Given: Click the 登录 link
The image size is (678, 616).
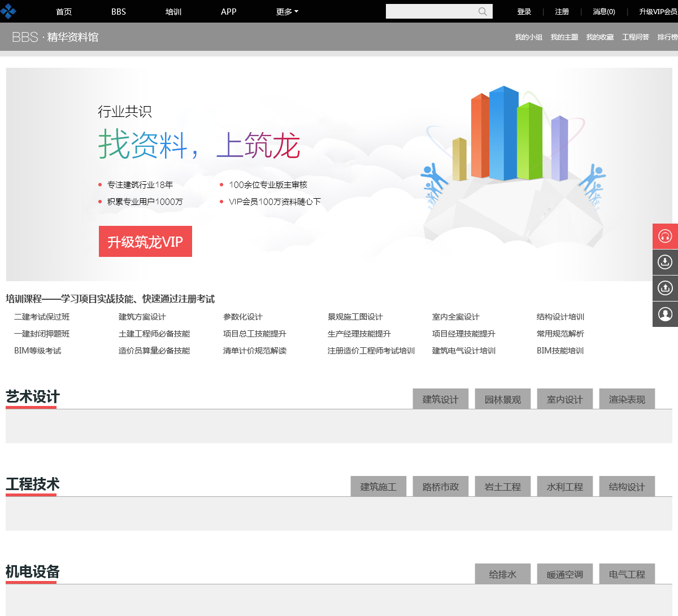Looking at the screenshot, I should click(524, 12).
